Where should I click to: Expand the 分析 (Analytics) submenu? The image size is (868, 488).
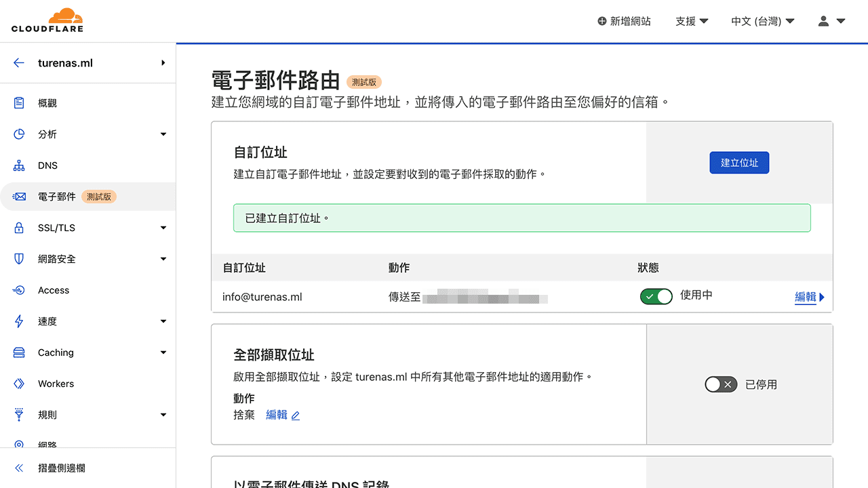coord(163,134)
